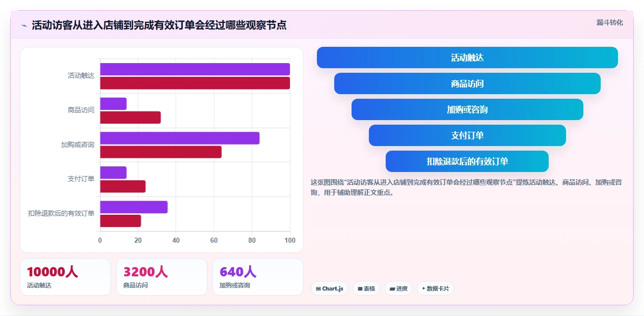
Task: Click the x-axis tick value 100
Action: [x=290, y=240]
